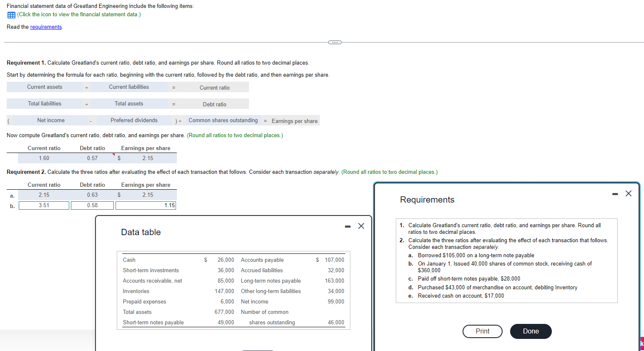Image resolution: width=644 pixels, height=351 pixels.
Task: Click the ellipsis divider control
Action: (335, 42)
